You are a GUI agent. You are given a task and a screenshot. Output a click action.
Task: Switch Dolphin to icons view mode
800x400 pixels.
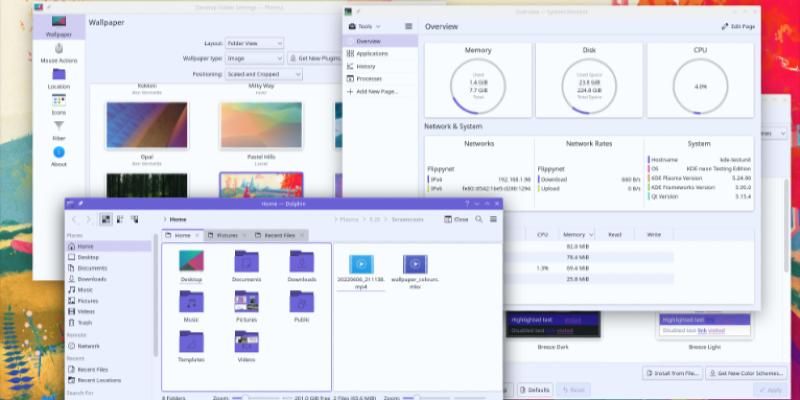click(x=105, y=219)
